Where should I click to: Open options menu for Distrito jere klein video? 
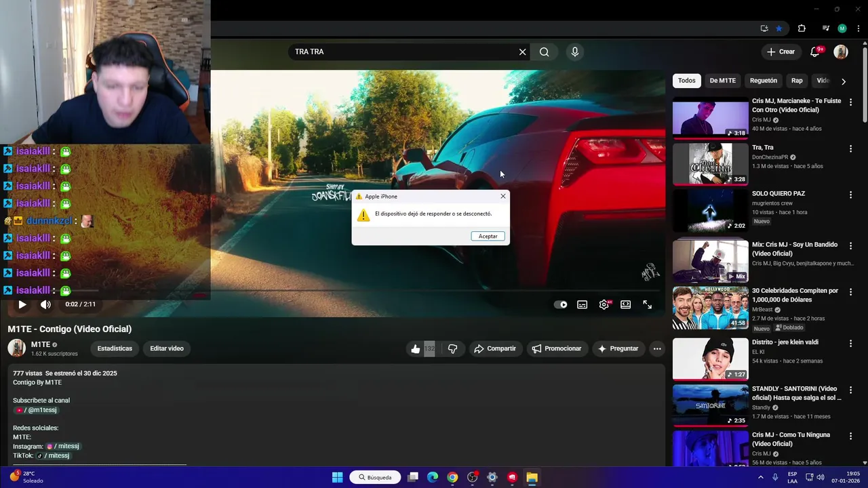[850, 344]
